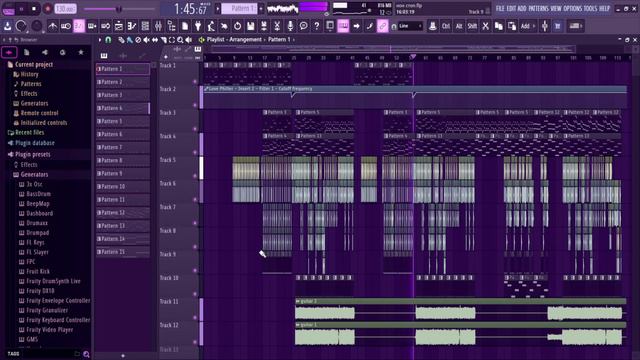640x360 pixels.
Task: Open Fruity Granulizer preset folder
Action: coord(47,310)
